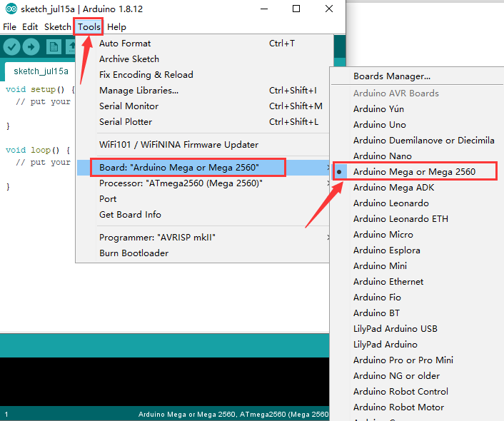Select Arduino Esplora board
The height and width of the screenshot is (421, 504).
click(x=417, y=250)
